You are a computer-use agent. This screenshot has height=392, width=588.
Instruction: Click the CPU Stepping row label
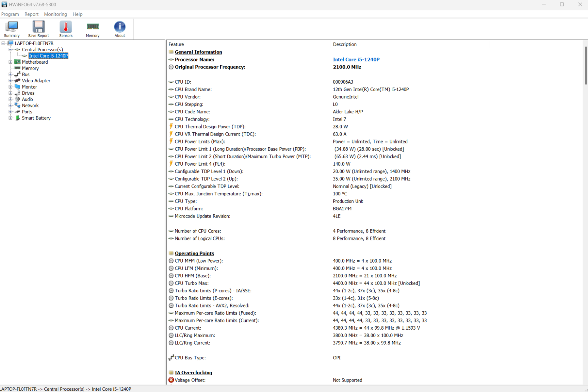coord(189,104)
